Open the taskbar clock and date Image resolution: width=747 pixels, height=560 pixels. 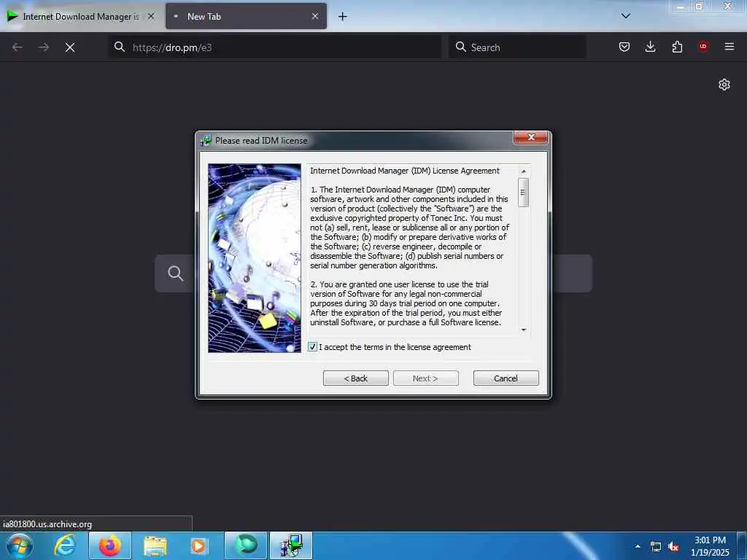point(710,546)
